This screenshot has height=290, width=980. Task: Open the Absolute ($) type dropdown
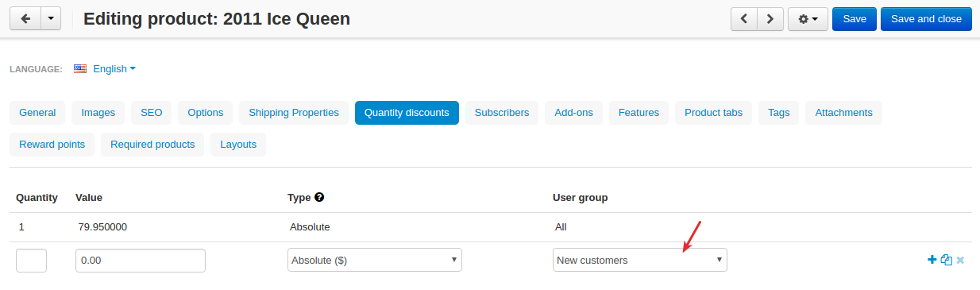click(x=375, y=260)
